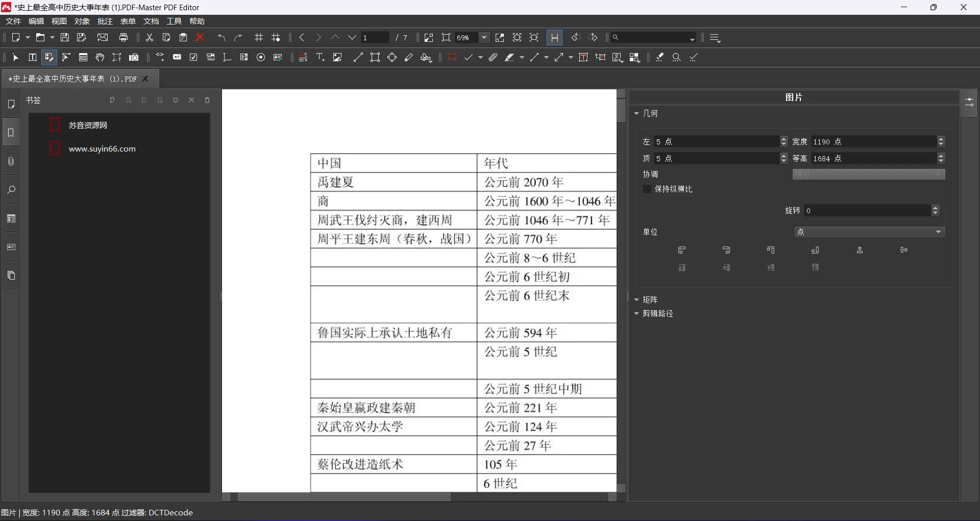Select the Hand tool in the toolbar

(x=100, y=57)
